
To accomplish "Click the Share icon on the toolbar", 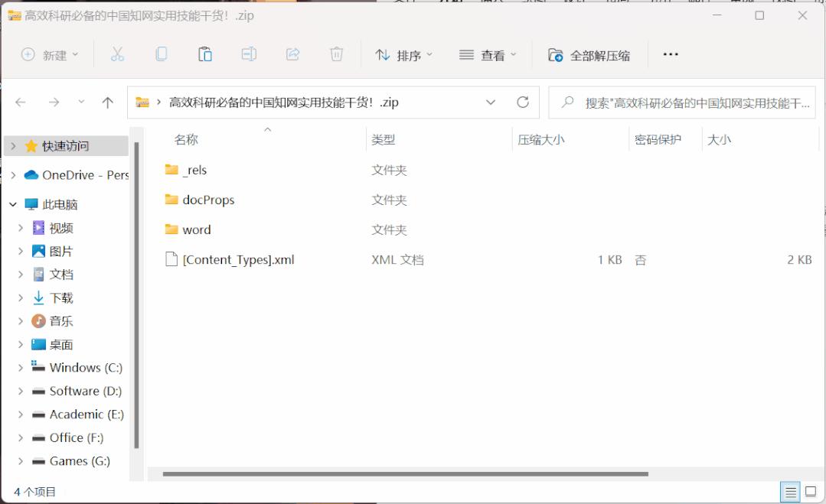I will tap(292, 54).
